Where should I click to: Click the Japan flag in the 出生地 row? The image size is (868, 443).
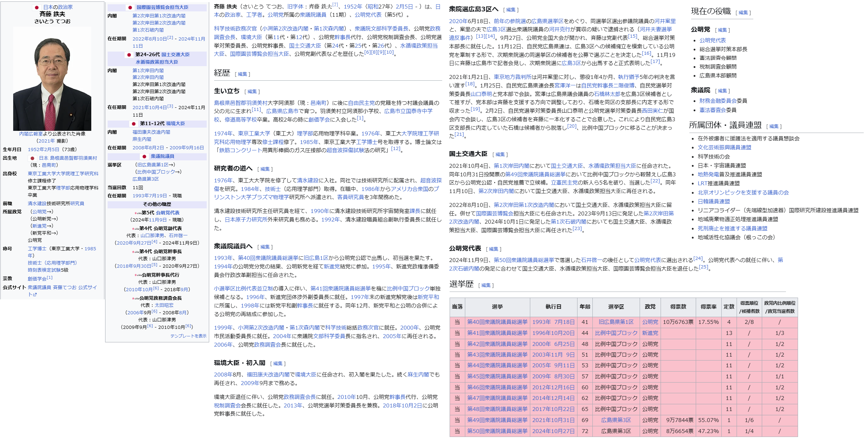coord(32,158)
